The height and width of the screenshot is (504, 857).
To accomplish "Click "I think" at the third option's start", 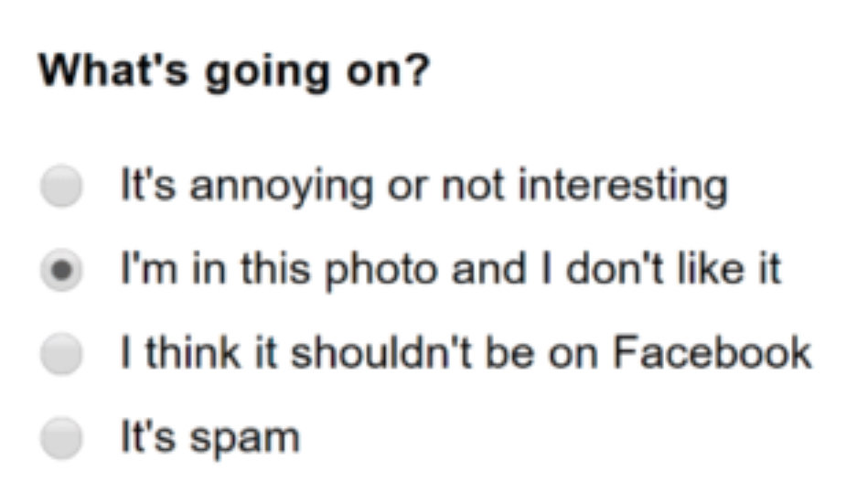I will 180,352.
